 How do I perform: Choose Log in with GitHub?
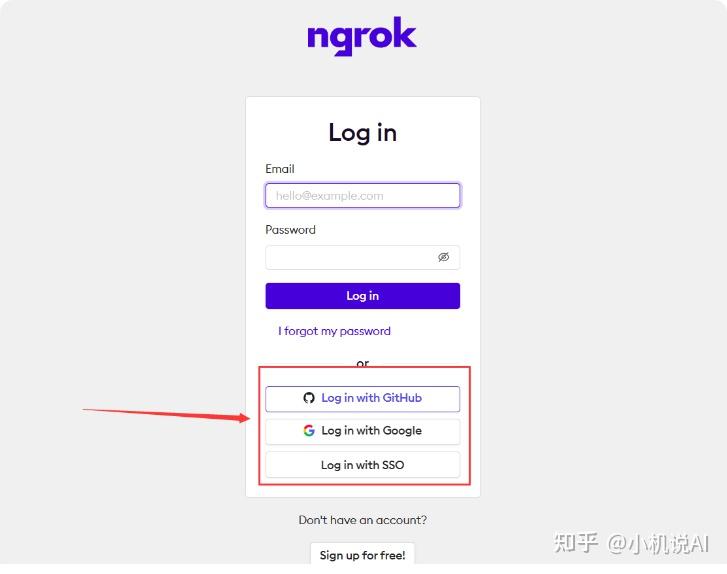point(363,398)
